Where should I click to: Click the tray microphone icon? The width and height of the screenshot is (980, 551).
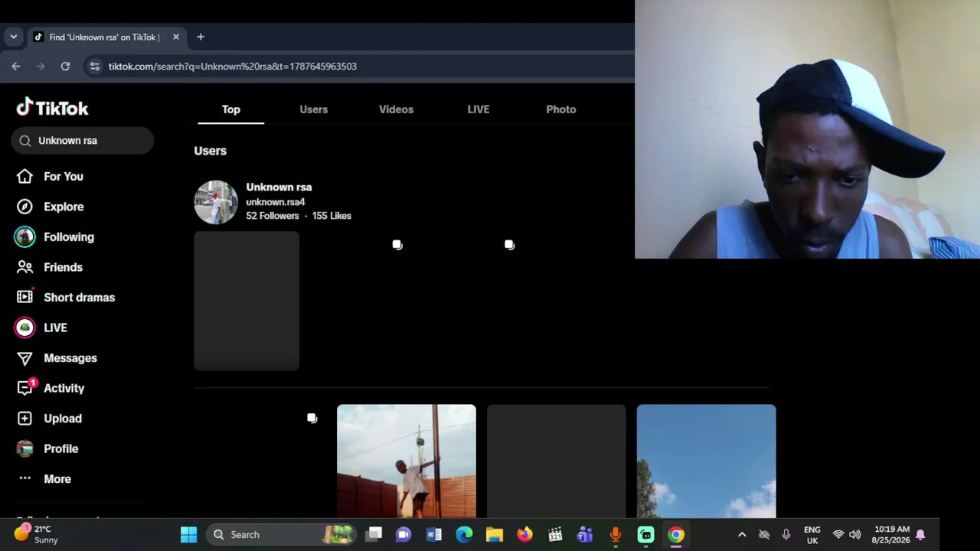tap(786, 535)
